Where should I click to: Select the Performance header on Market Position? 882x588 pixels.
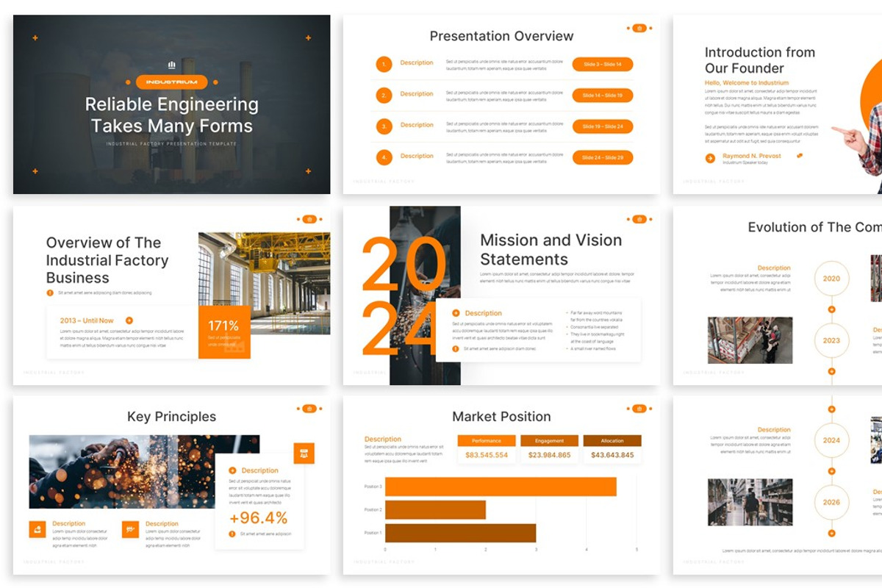click(487, 440)
